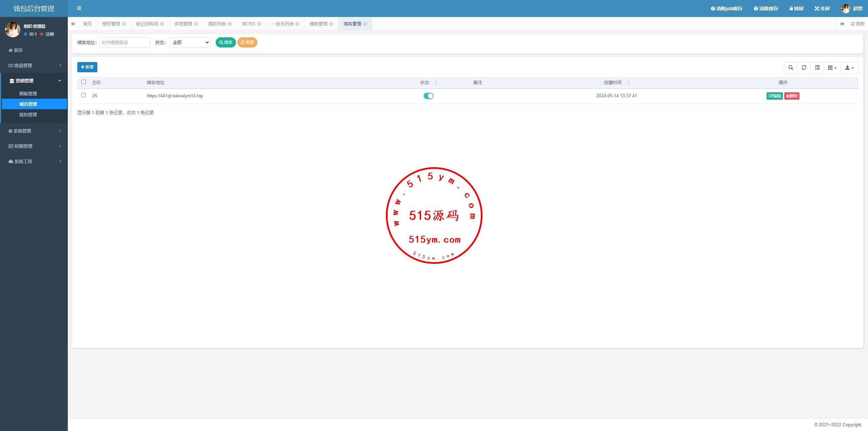Viewport: 868px width, 431px height.
Task: Switch to the 助记词私钥 tab
Action: 147,24
